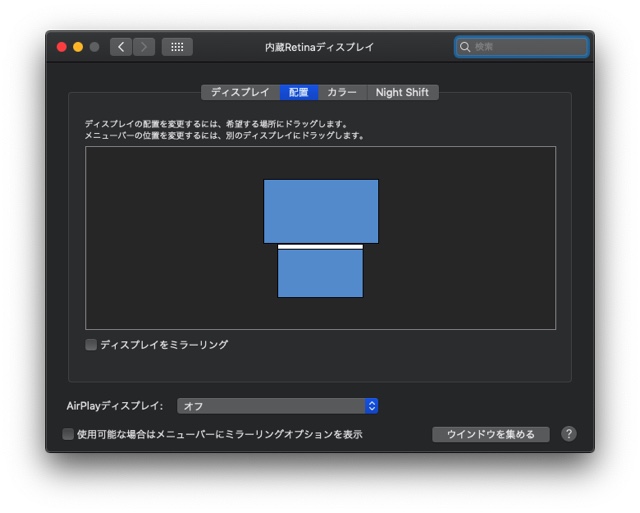The height and width of the screenshot is (513, 640).
Task: Go back with the left chevron button
Action: click(x=121, y=47)
